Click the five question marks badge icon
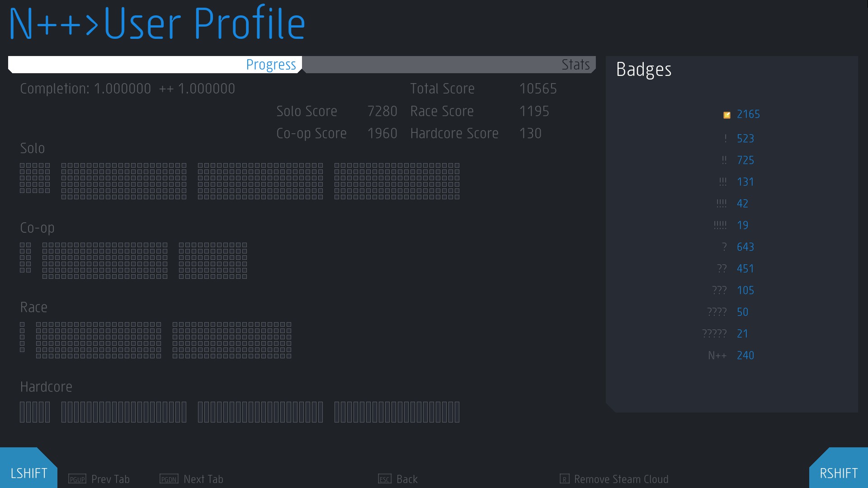The height and width of the screenshot is (488, 868). coord(714,334)
